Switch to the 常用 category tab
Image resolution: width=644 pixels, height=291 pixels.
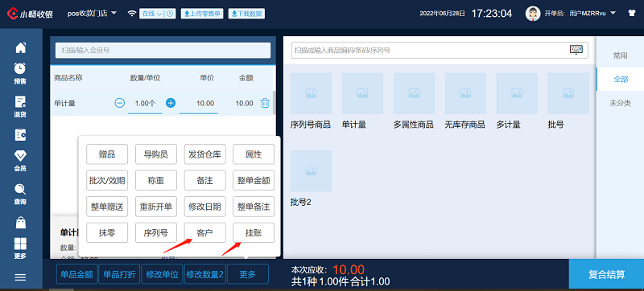pyautogui.click(x=620, y=55)
